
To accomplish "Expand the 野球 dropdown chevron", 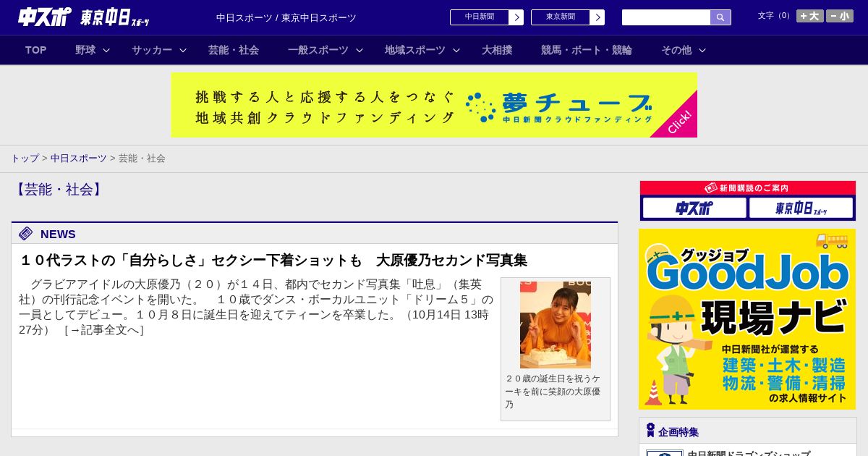I will (x=106, y=50).
